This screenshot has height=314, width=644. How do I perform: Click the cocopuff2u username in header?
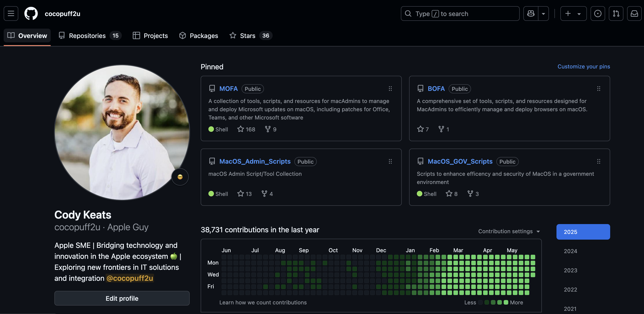tap(62, 14)
